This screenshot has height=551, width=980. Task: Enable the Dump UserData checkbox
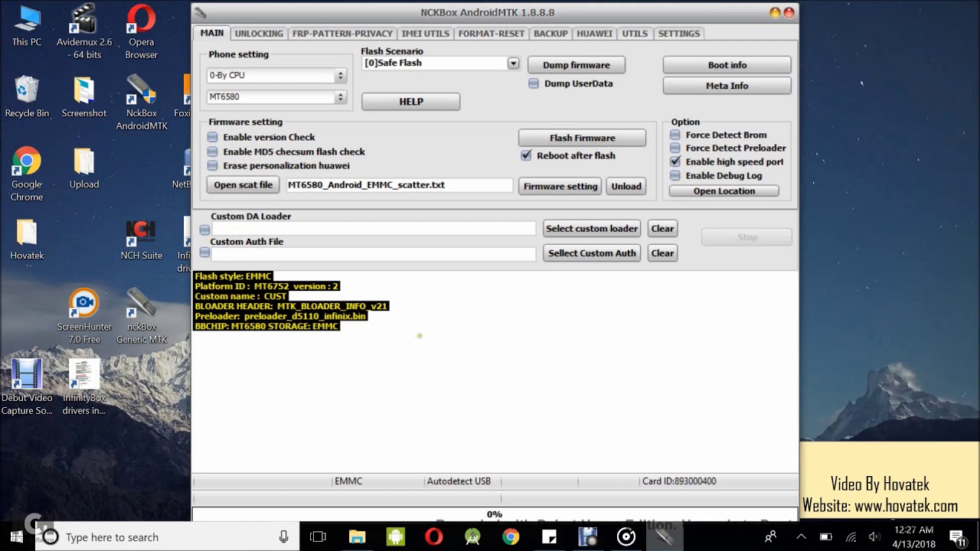click(534, 83)
